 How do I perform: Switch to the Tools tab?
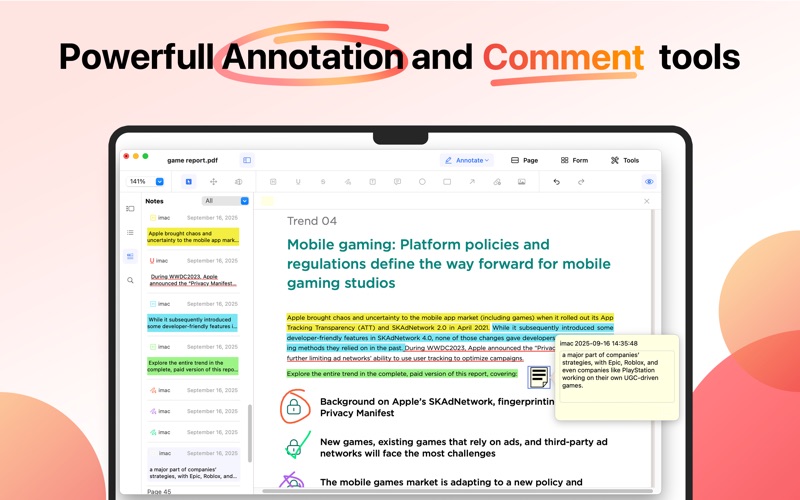[x=624, y=160]
